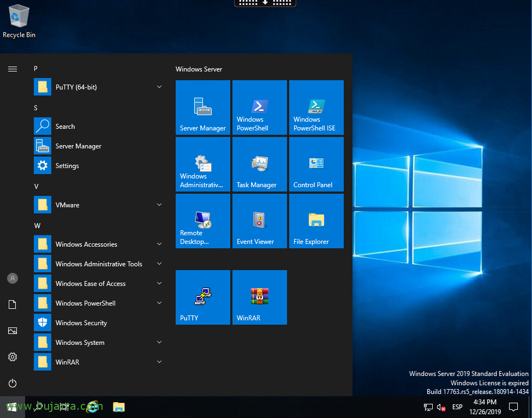The width and height of the screenshot is (532, 418).
Task: Click the Settings gear in Start rail
Action: [13, 356]
